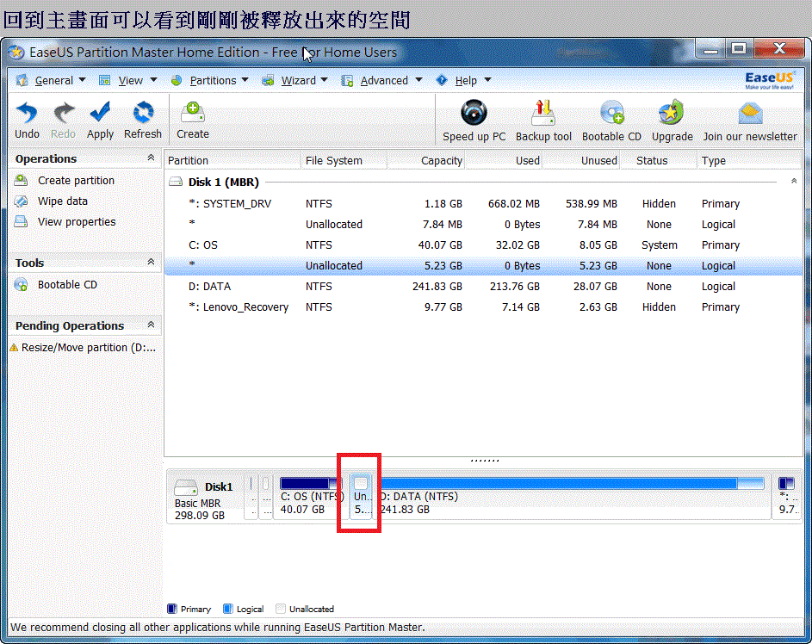The height and width of the screenshot is (644, 812).
Task: Select the 5.23 GB Unallocated row
Action: click(x=483, y=265)
